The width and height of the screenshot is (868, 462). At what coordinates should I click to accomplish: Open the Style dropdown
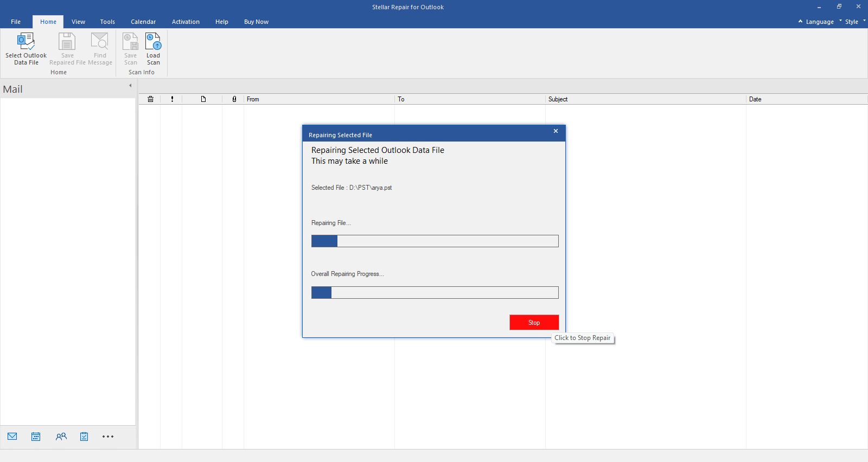[852, 22]
